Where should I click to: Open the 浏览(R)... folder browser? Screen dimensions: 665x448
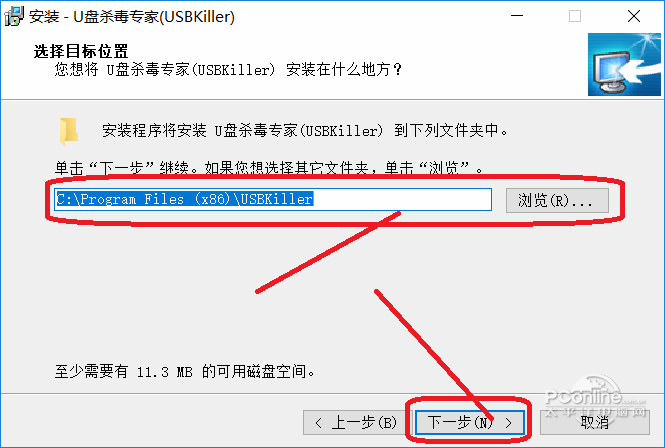pyautogui.click(x=557, y=200)
